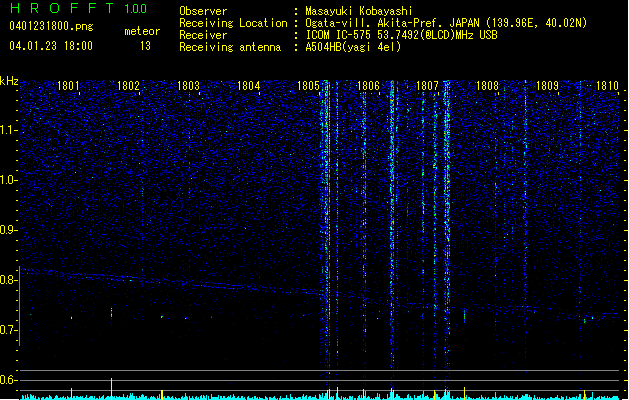Click the 'Receiver' field label
Viewport: 629px width, 400px height.
[x=203, y=35]
